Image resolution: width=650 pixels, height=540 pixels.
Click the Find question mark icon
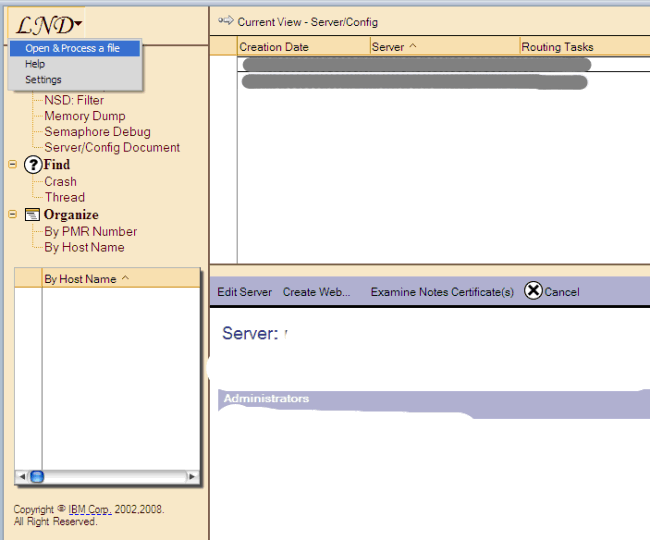pos(32,165)
